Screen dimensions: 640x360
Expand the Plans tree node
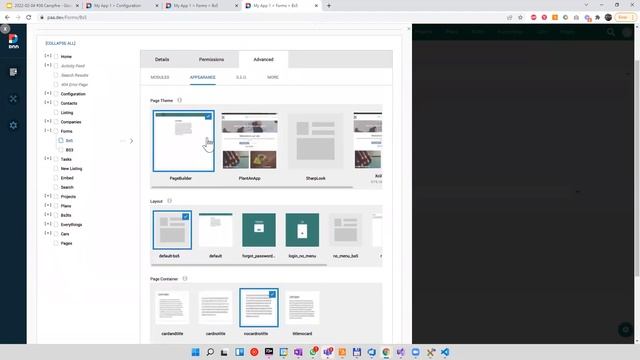pos(48,205)
